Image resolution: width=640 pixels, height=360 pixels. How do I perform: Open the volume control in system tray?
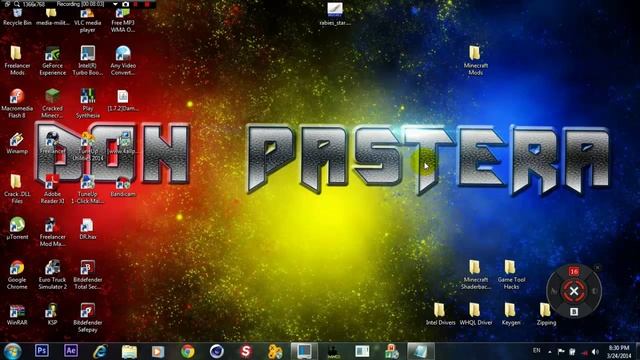click(x=596, y=352)
